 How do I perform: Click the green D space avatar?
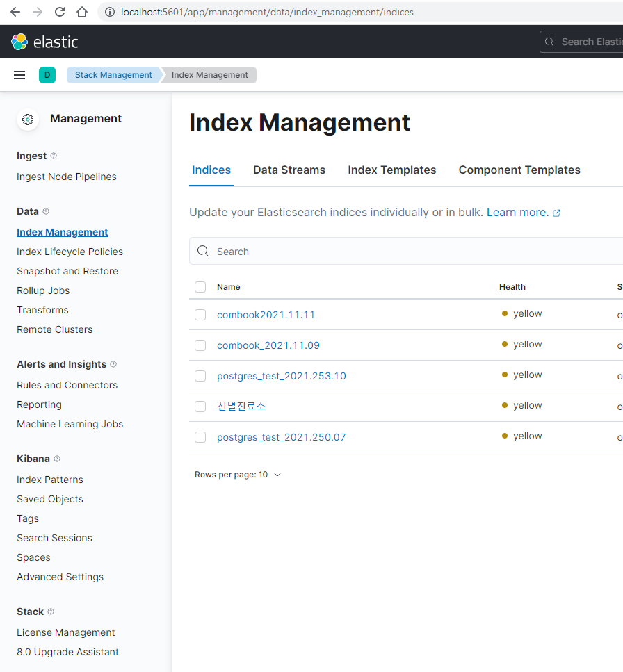coord(47,75)
